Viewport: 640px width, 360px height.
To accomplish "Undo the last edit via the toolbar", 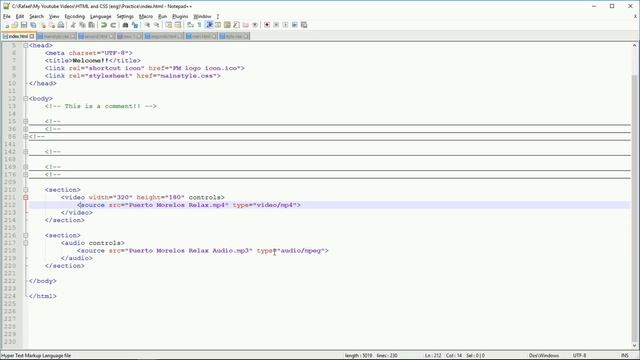I will tap(104, 25).
